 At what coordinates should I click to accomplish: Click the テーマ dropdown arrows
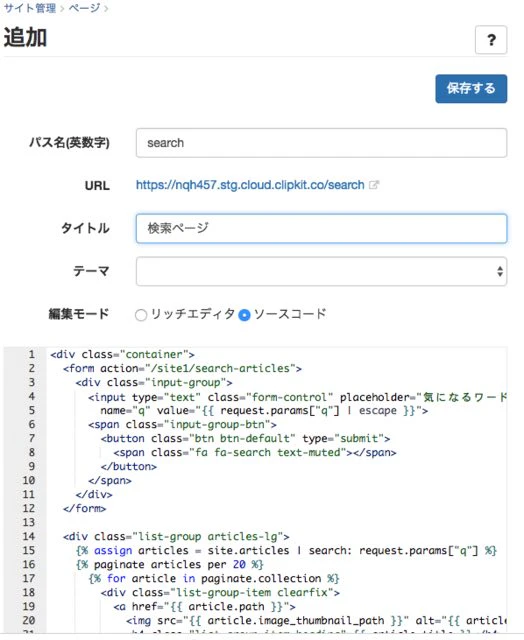click(500, 271)
